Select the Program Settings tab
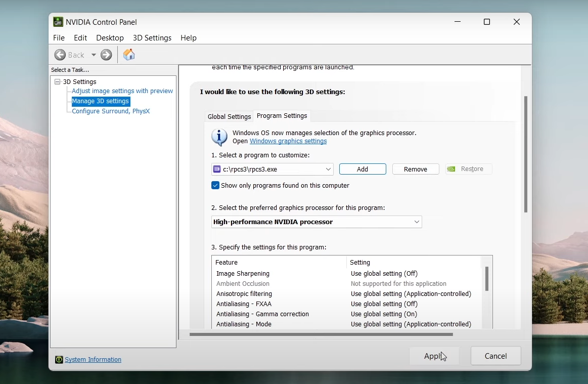Screen dimensions: 588x384 (x=282, y=116)
